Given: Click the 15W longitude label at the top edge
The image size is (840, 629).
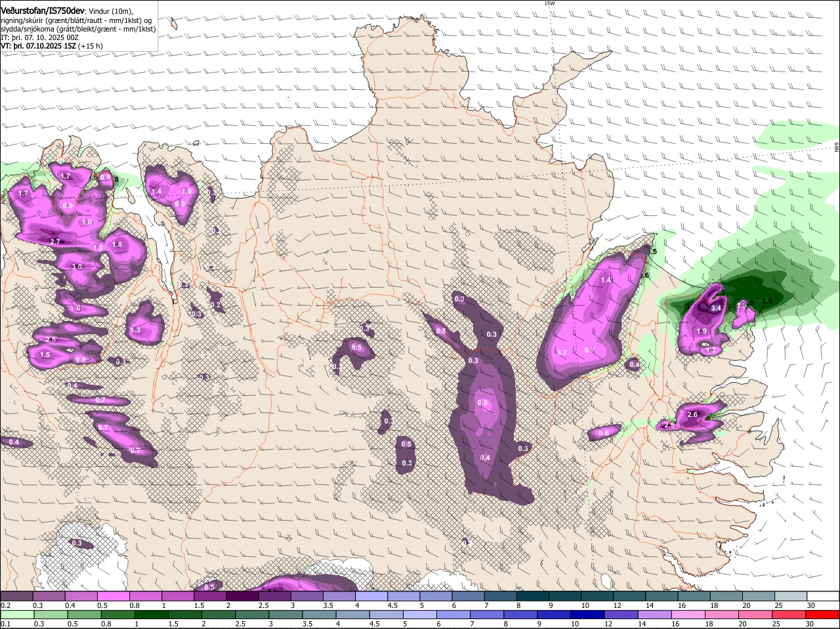Looking at the screenshot, I should [x=550, y=3].
